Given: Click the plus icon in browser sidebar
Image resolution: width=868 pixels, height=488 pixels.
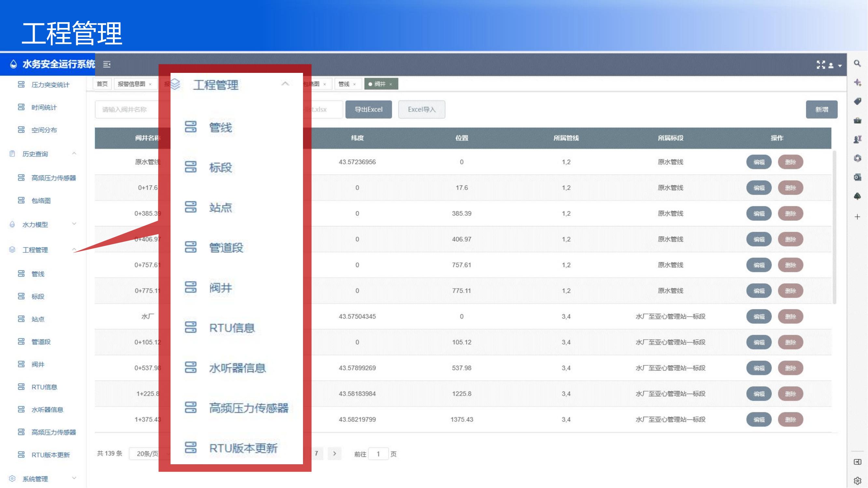Looking at the screenshot, I should pyautogui.click(x=857, y=217).
